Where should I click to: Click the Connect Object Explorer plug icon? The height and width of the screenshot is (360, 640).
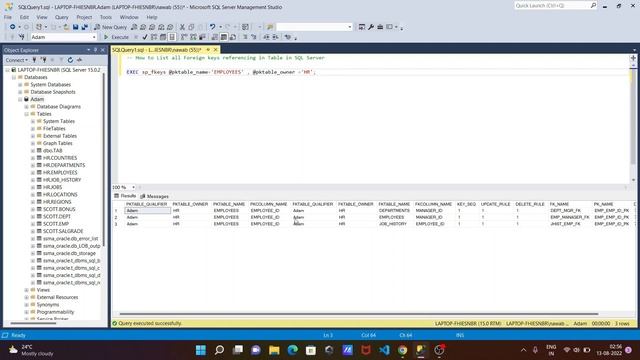pos(34,60)
